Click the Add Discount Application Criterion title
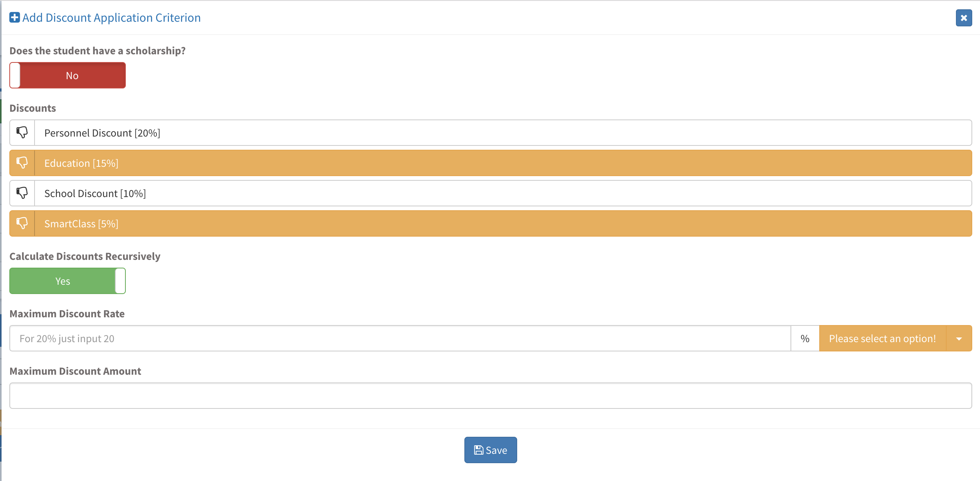 [111, 18]
